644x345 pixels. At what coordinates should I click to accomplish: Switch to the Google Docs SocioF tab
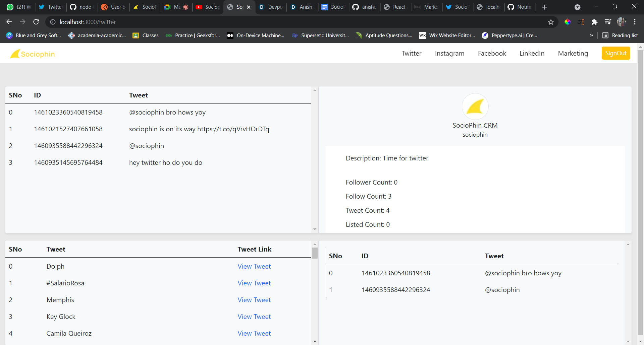334,7
